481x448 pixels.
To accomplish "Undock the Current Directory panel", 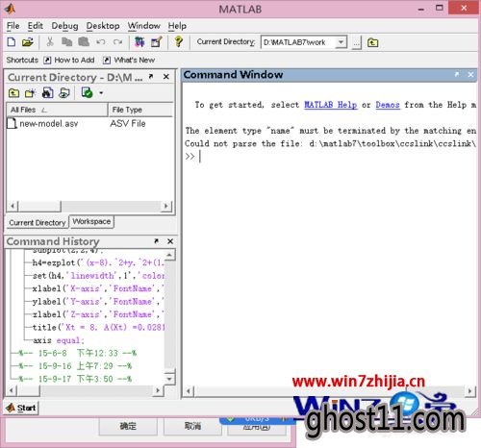I will click(151, 77).
